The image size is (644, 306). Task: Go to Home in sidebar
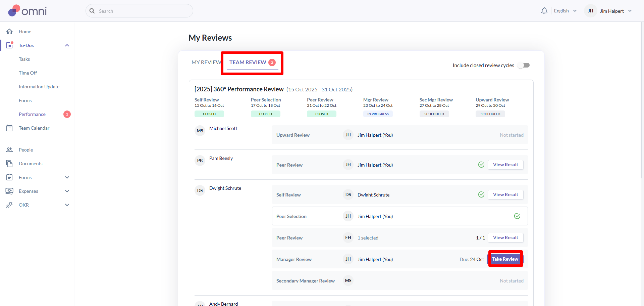(x=25, y=32)
